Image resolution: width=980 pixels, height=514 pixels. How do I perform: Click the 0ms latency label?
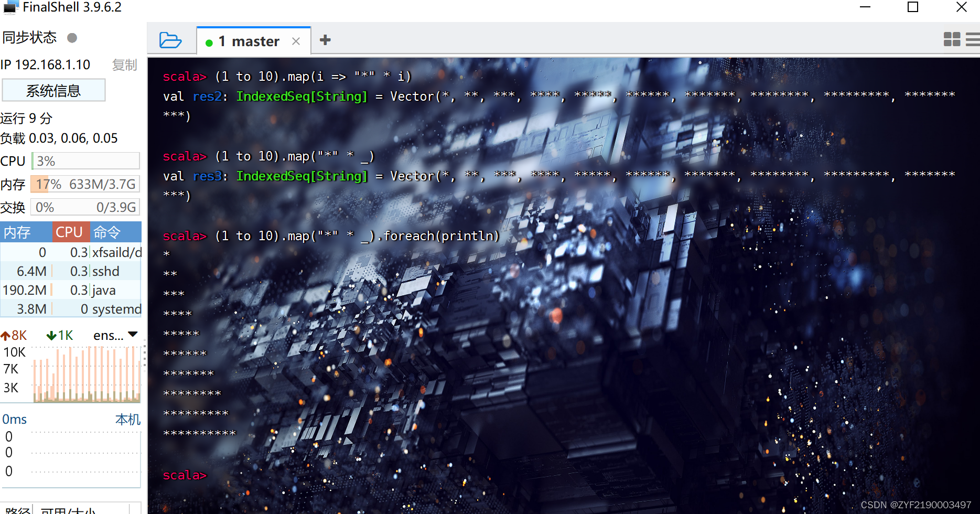click(15, 420)
